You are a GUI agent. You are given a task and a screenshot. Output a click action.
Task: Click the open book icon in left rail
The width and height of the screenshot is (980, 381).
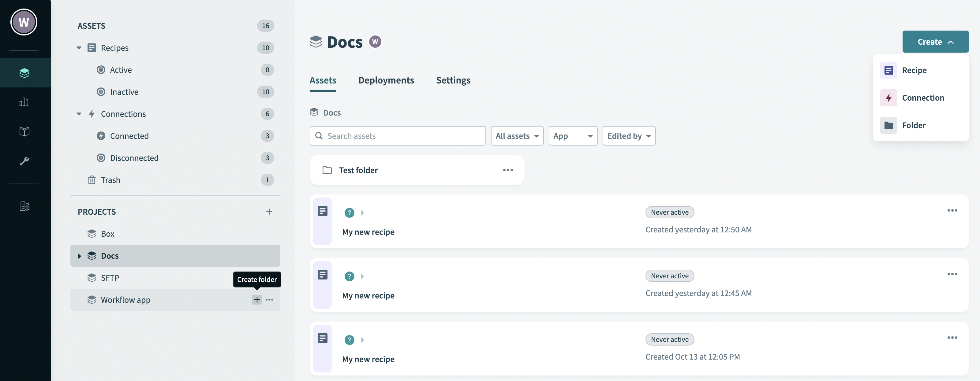[24, 131]
